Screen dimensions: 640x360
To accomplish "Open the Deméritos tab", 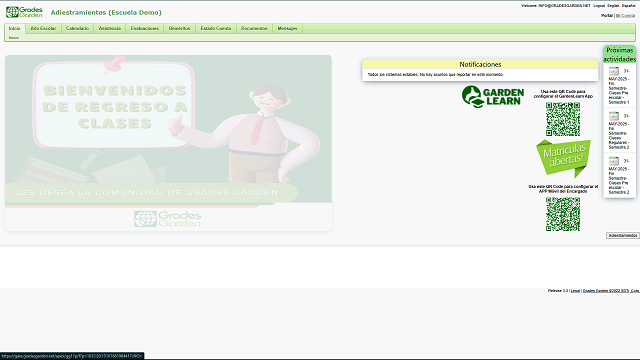I will click(180, 28).
